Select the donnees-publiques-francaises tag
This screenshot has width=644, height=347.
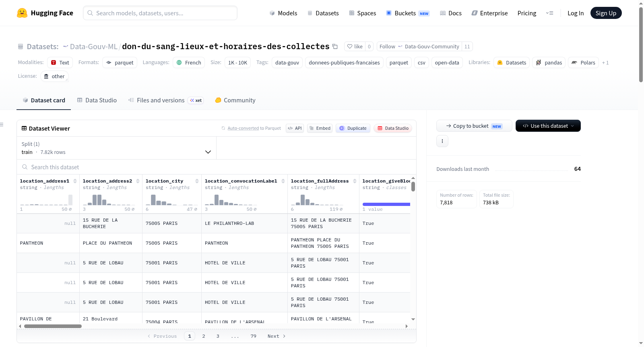344,62
